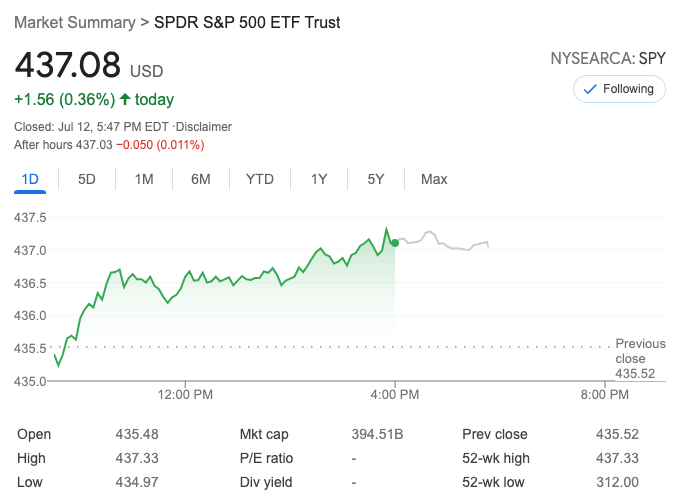Toggle the Following button

point(620,89)
